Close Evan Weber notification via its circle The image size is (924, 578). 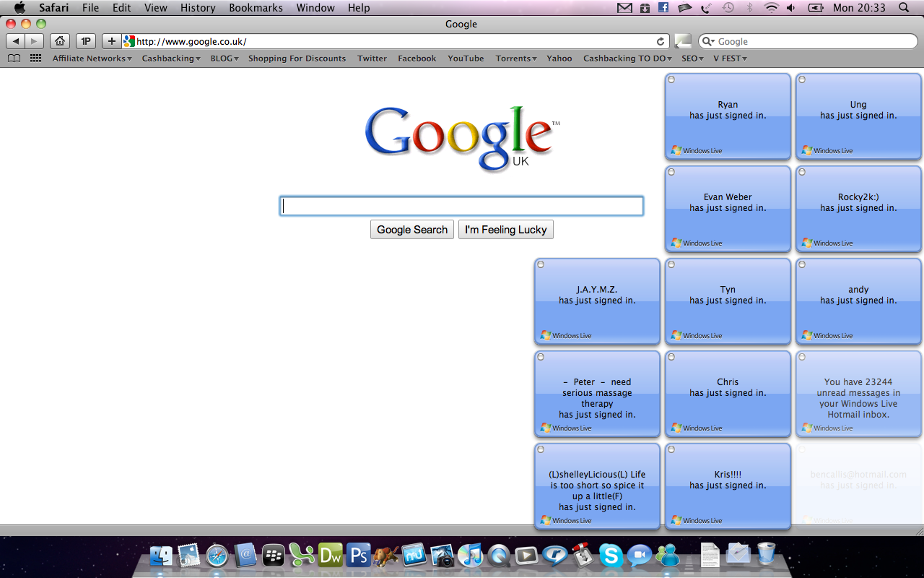point(671,172)
